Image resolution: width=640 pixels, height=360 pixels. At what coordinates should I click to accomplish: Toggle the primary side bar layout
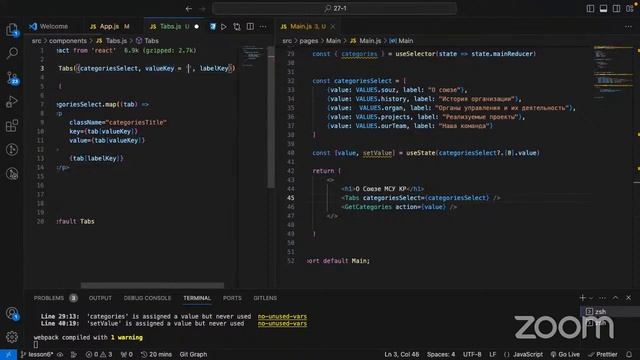click(x=590, y=9)
